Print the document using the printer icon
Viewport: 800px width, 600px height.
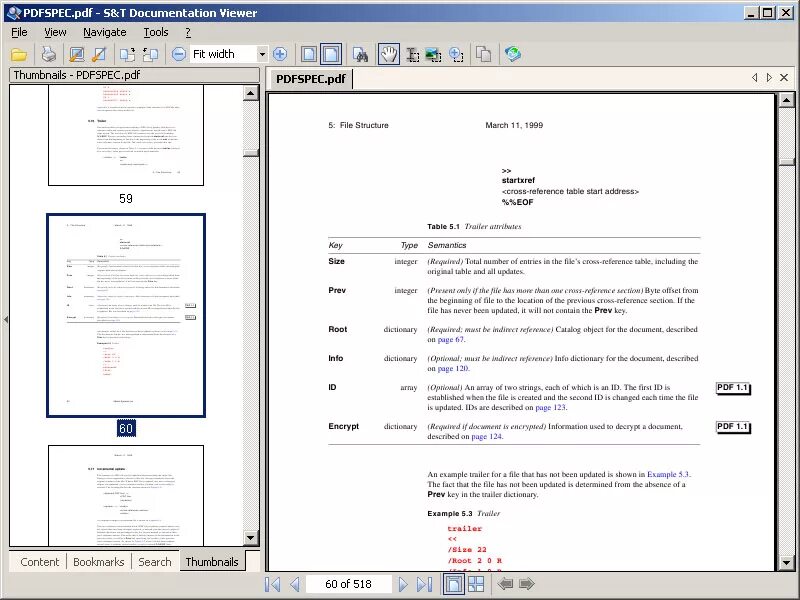pos(49,54)
